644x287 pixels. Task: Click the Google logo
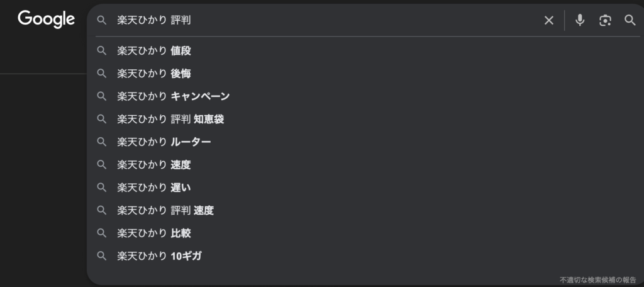coord(47,20)
